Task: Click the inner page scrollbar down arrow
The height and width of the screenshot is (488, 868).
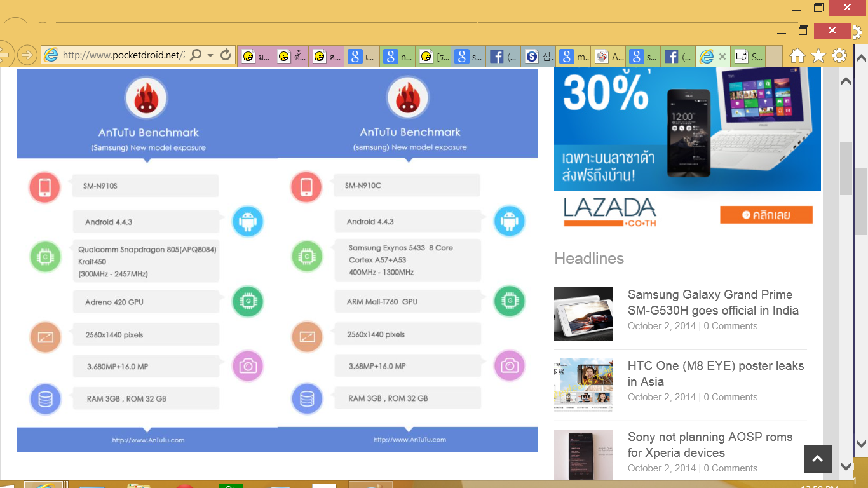Action: tap(846, 466)
